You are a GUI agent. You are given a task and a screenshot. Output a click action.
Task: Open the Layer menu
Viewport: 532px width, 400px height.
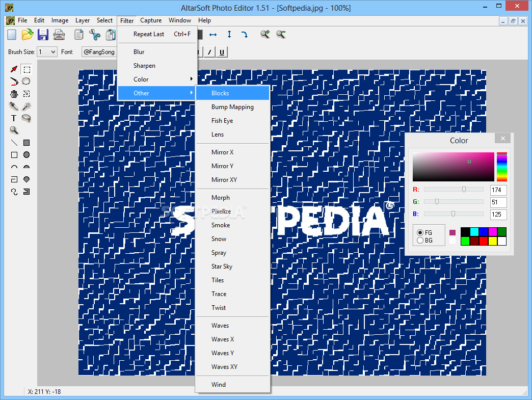pos(83,20)
